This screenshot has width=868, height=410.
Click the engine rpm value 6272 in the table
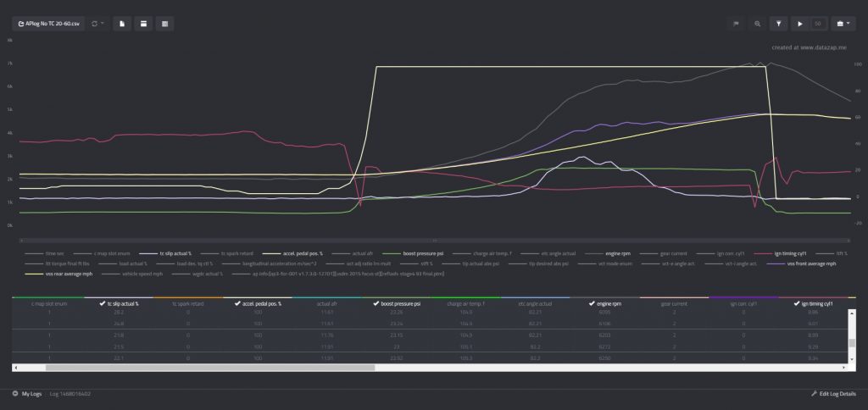604,347
